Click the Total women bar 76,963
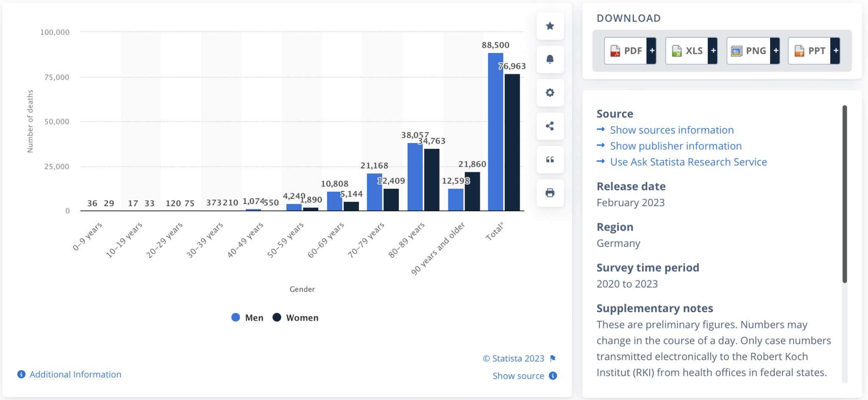 (x=512, y=143)
